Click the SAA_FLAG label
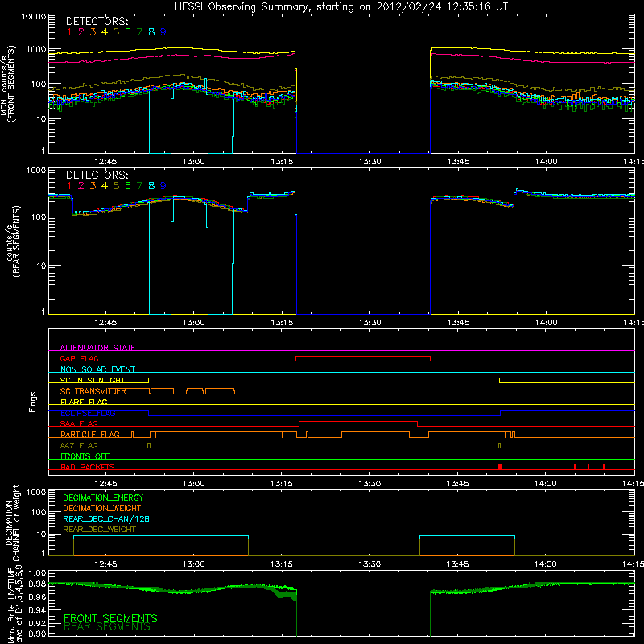Screen dimensions: 644x644 [x=79, y=423]
